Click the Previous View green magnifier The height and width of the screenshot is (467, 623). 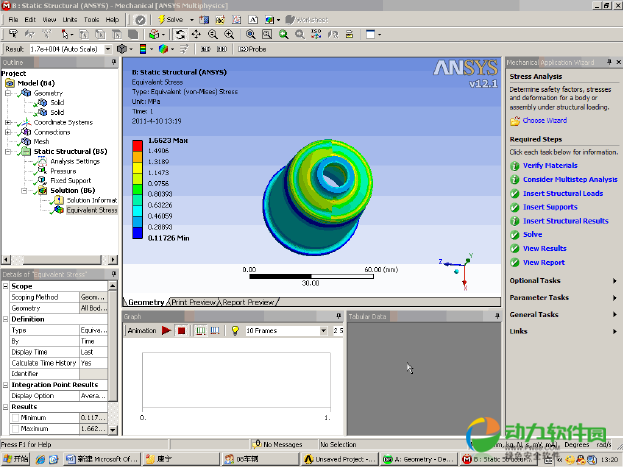pos(283,35)
